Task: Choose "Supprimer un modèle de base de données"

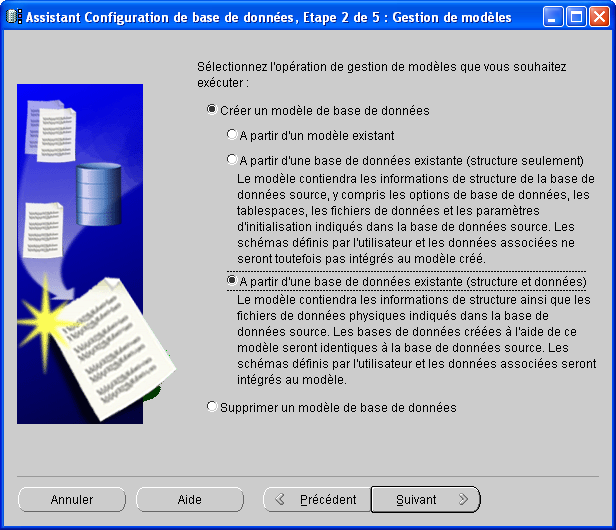Action: [x=211, y=407]
